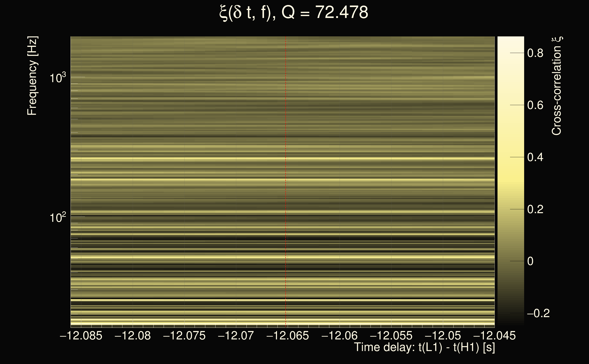
Task: Click the 0.8 color bar tick label
Action: pyautogui.click(x=535, y=53)
